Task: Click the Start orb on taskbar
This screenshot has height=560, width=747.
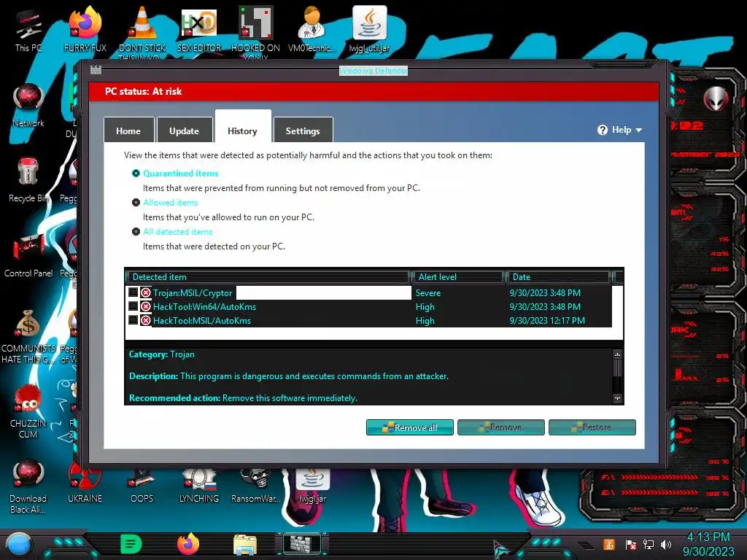Action: (19, 545)
